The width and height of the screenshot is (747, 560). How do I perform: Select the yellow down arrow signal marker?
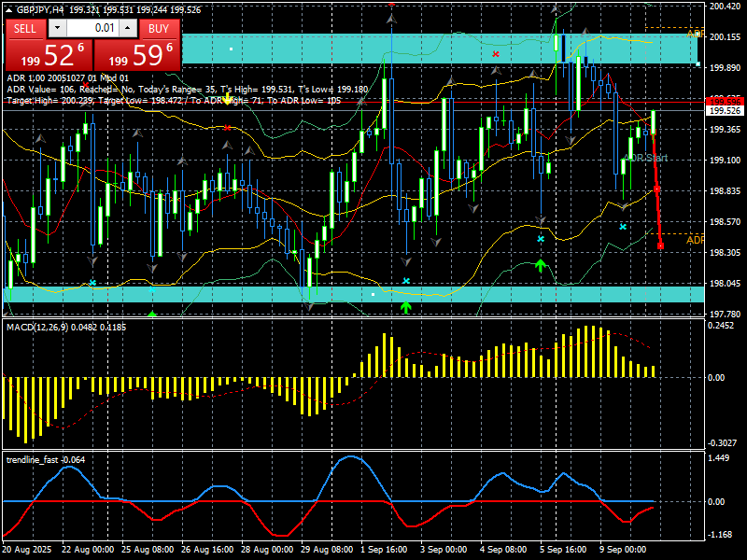(x=228, y=99)
